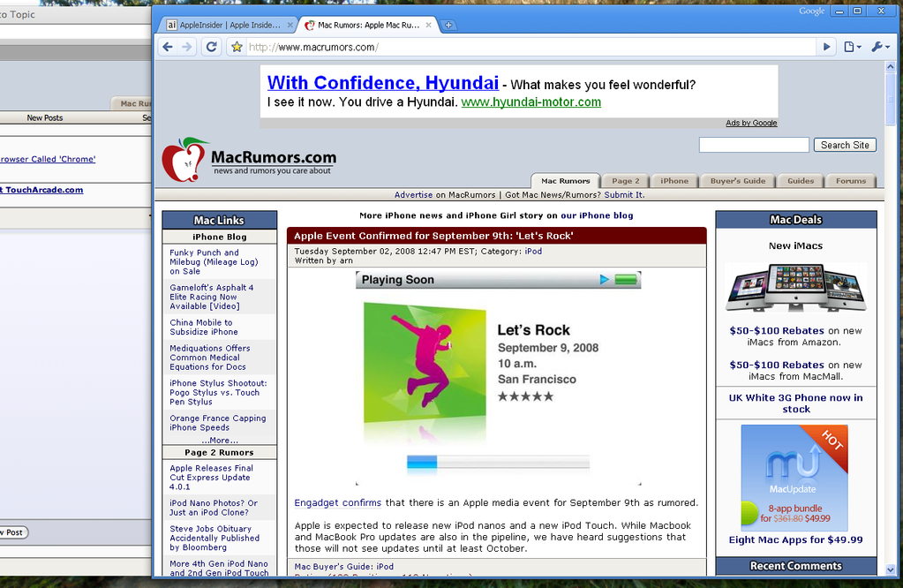The height and width of the screenshot is (588, 903).
Task: Click the green battery icon in the banner
Action: click(626, 279)
